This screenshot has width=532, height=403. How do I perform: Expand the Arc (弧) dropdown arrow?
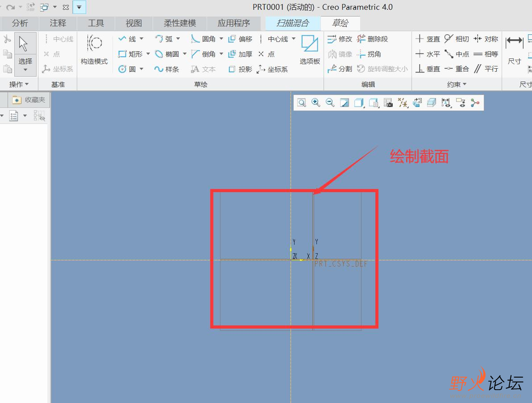coord(178,39)
